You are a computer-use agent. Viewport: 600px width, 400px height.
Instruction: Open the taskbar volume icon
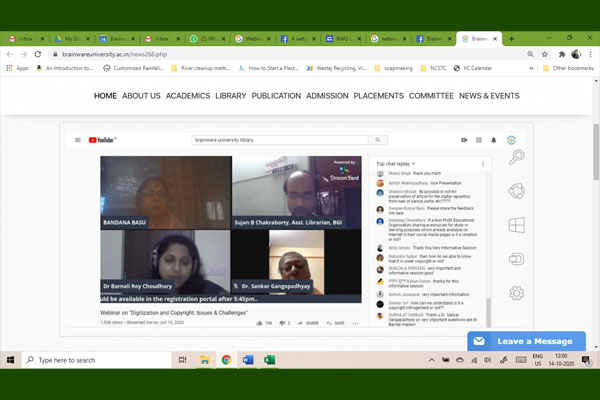487,360
